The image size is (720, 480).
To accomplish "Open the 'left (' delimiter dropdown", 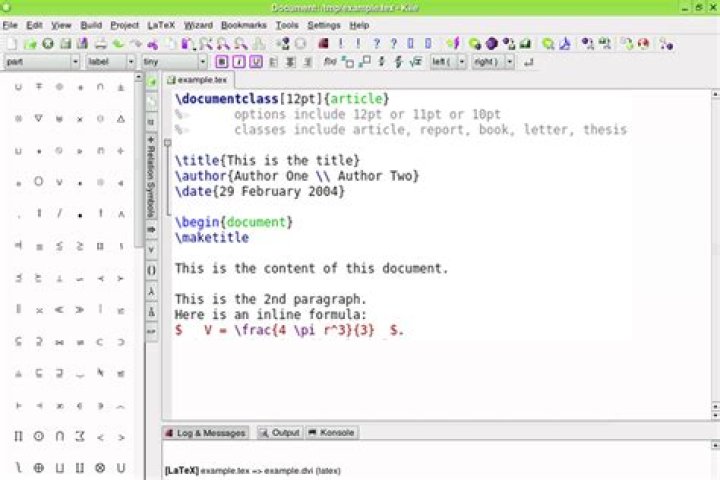I will tap(448, 62).
